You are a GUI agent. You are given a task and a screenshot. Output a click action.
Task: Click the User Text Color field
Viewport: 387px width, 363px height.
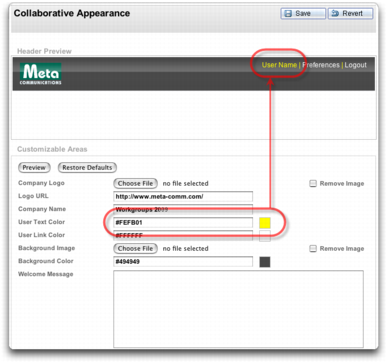pos(183,222)
